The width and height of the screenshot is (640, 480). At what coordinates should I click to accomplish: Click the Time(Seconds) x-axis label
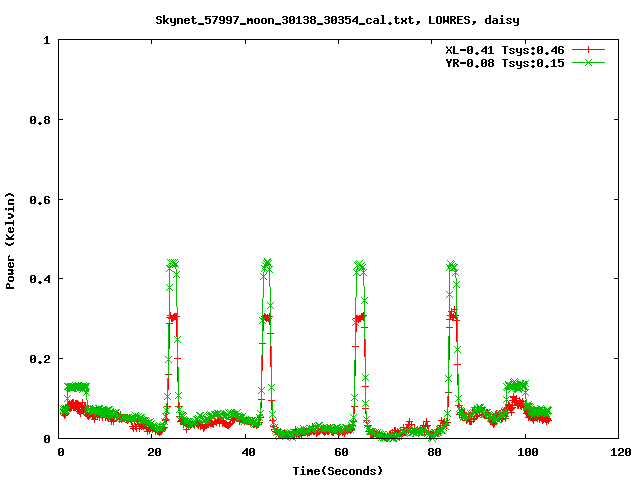[x=338, y=471]
